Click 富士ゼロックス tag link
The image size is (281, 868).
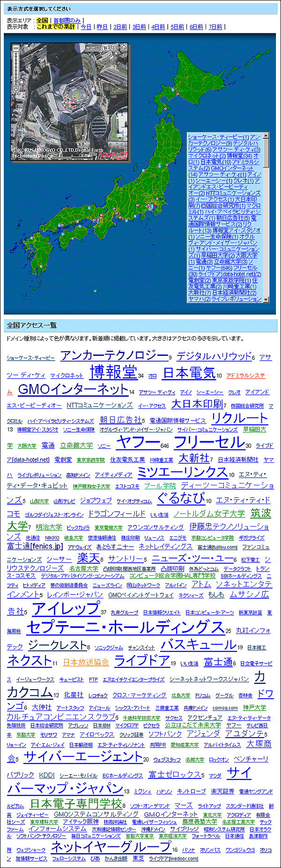[175, 774]
